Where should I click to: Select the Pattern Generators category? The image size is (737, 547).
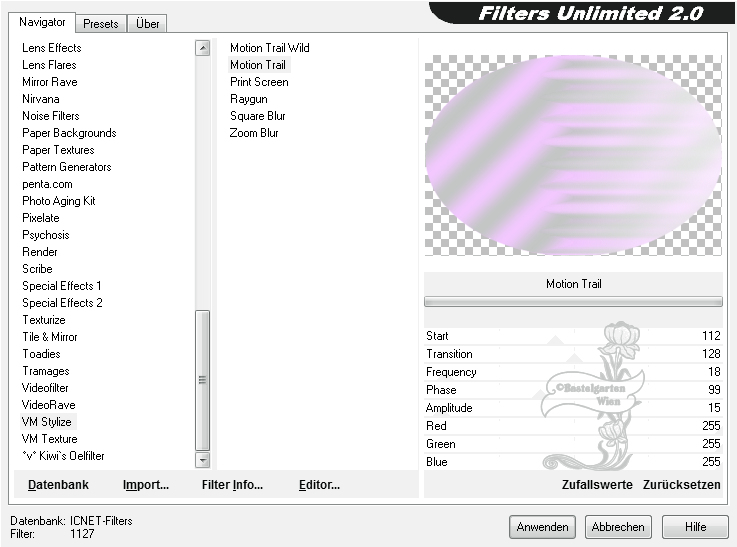tap(67, 167)
